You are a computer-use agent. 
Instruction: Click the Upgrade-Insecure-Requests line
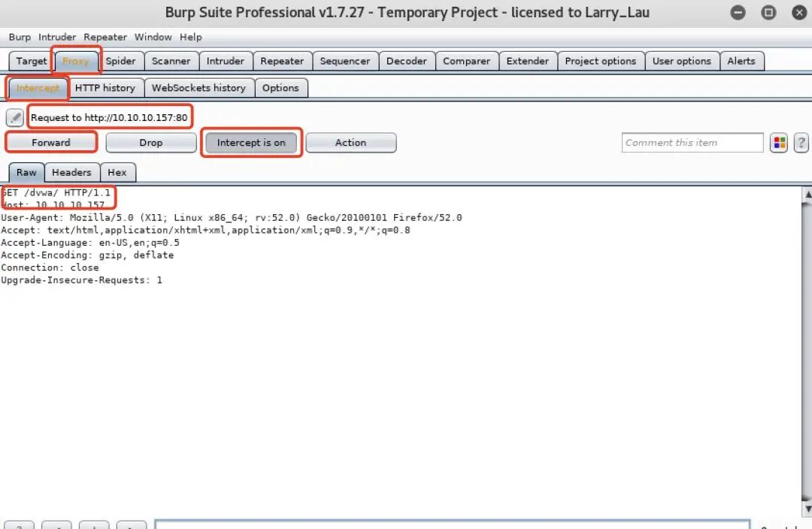tap(82, 280)
